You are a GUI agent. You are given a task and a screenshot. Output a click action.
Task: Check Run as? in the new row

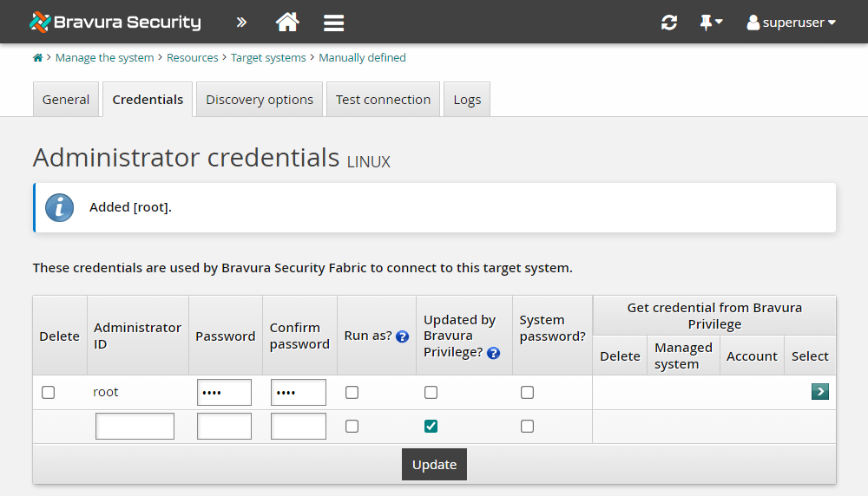(352, 427)
